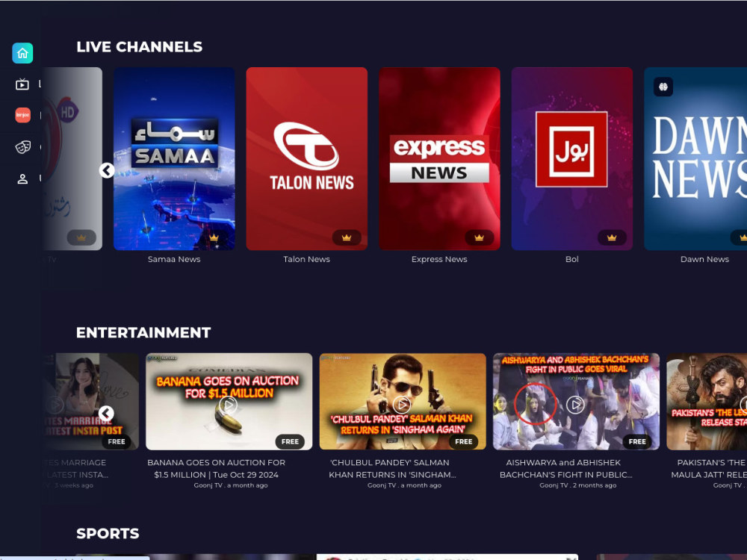Viewport: 747px width, 560px height.
Task: Open the marriage Insta post video thumbnail
Action: (x=90, y=402)
